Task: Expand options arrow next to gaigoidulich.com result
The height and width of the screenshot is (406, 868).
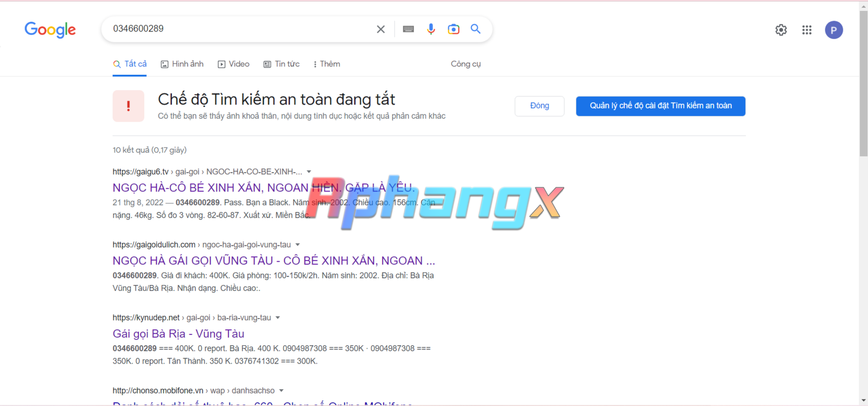Action: [x=297, y=245]
